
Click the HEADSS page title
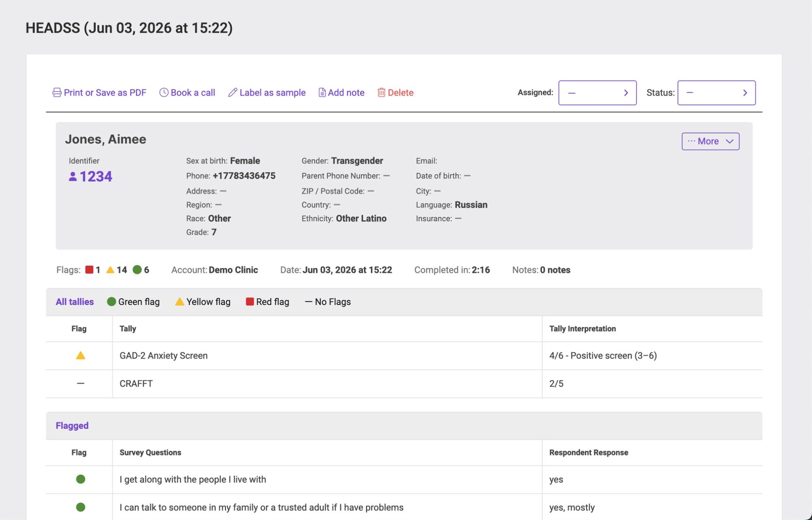click(x=129, y=28)
